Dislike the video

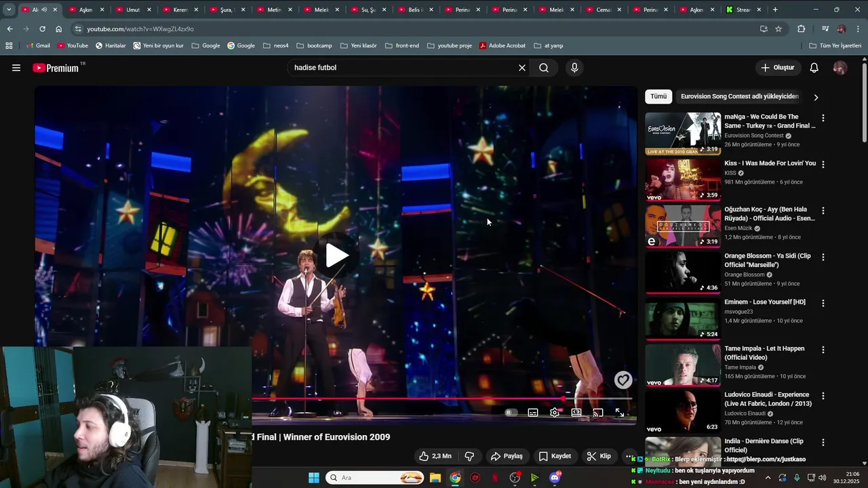click(469, 456)
